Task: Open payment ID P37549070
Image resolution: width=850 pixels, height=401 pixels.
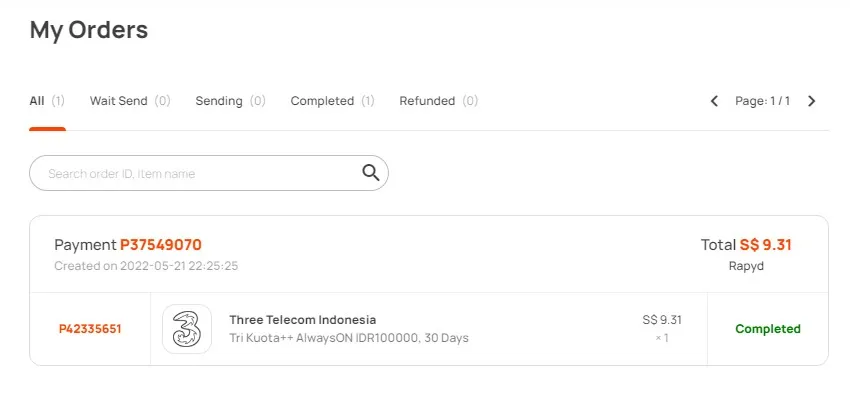Action: pyautogui.click(x=161, y=245)
